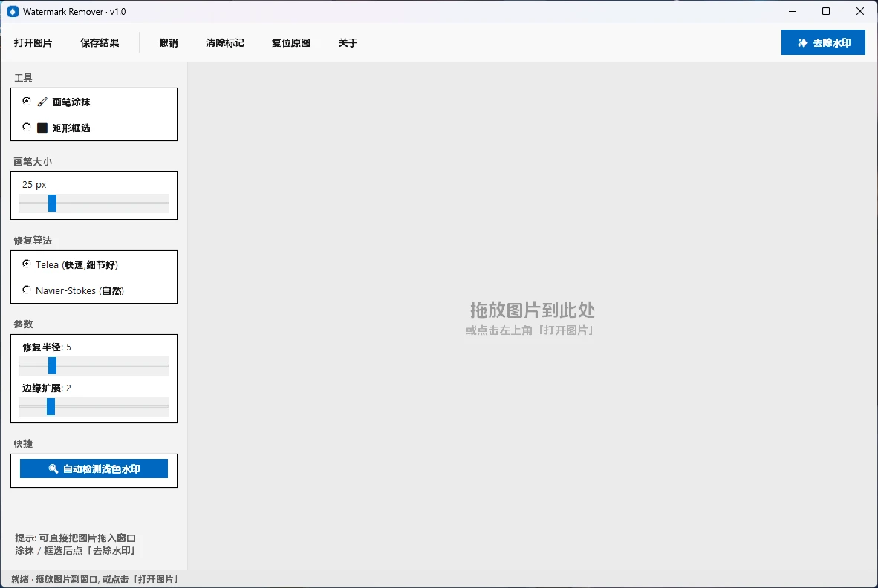Screen dimensions: 878x588
Task: Click 复位原图 to reset the image
Action: pyautogui.click(x=291, y=42)
